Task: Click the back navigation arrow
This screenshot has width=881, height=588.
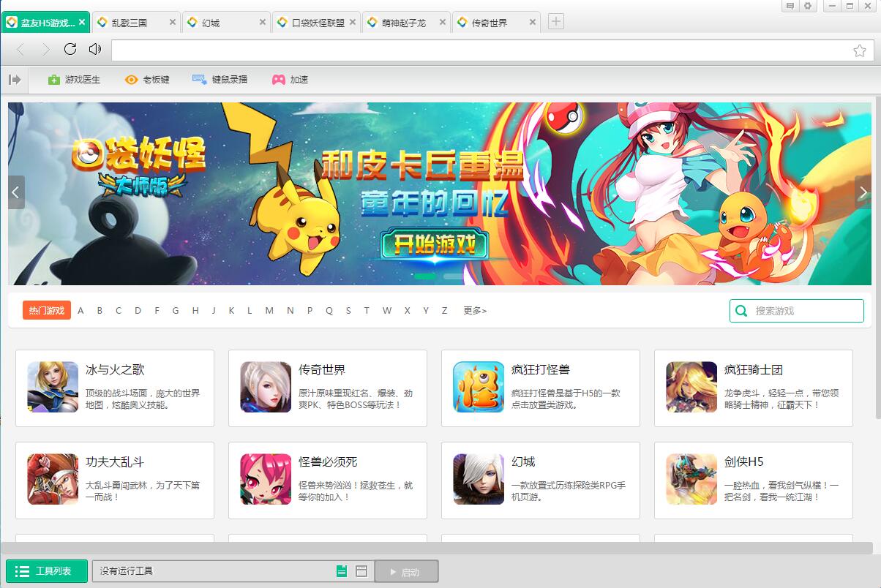Action: point(20,50)
